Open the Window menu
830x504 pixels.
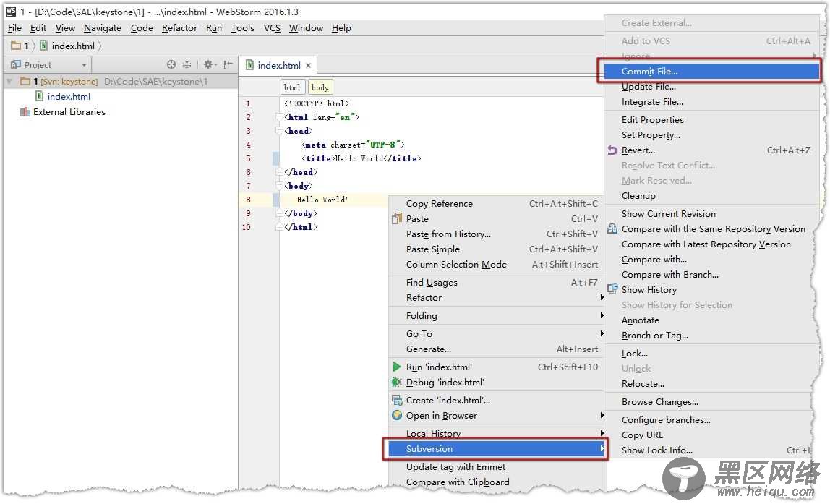306,28
